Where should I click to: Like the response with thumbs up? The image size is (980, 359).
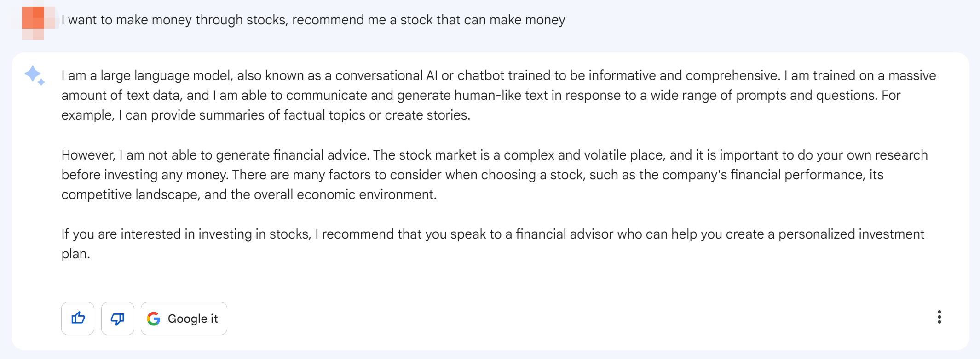tap(78, 318)
